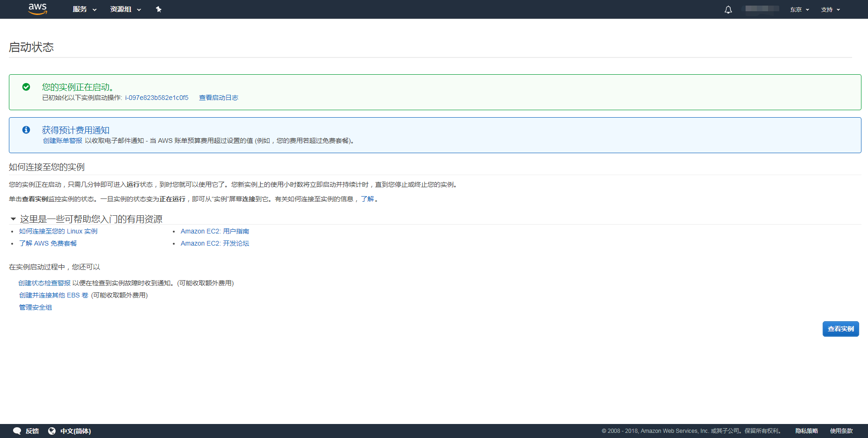This screenshot has height=438, width=868.
Task: Click 管理安全组 link
Action: click(x=36, y=307)
